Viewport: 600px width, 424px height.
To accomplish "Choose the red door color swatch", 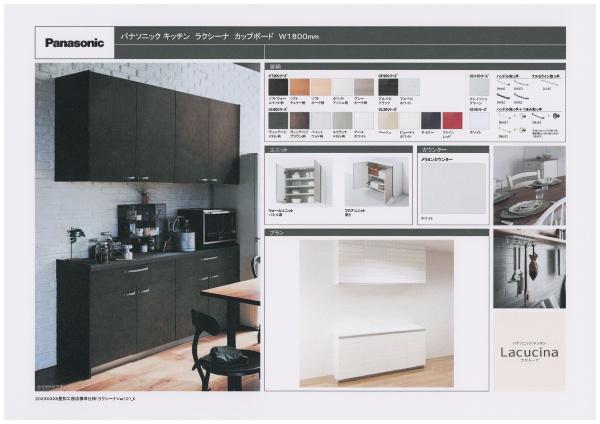I will coord(452,120).
